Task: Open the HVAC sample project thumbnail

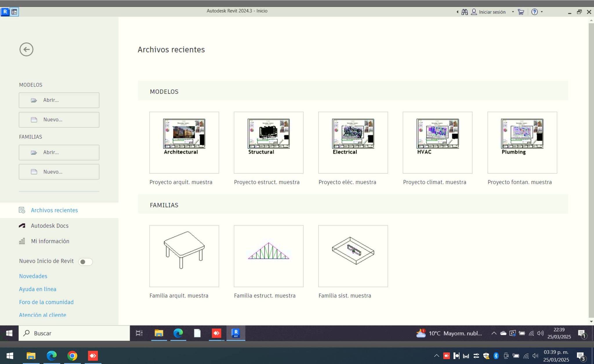Action: 437,142
